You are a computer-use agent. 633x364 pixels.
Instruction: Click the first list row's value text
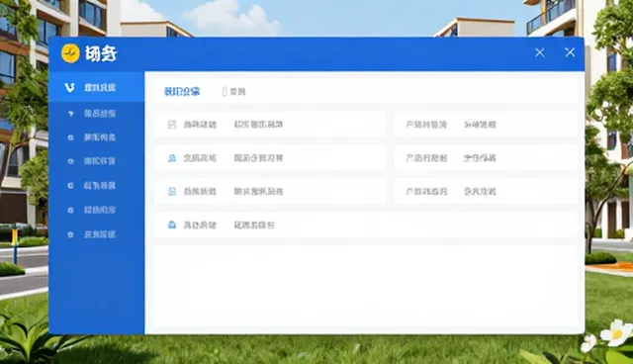258,125
